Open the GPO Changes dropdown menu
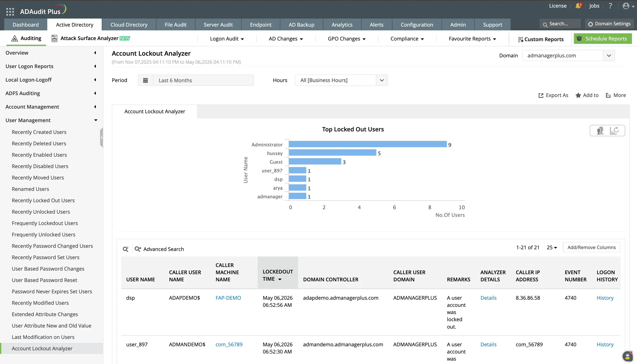The image size is (637, 364). (x=347, y=39)
